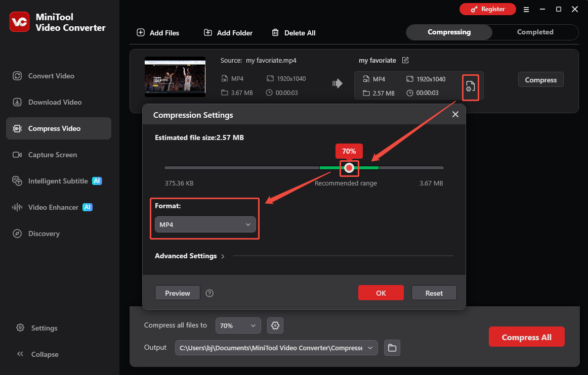Open the Convert Video section
The width and height of the screenshot is (588, 375).
coord(59,76)
